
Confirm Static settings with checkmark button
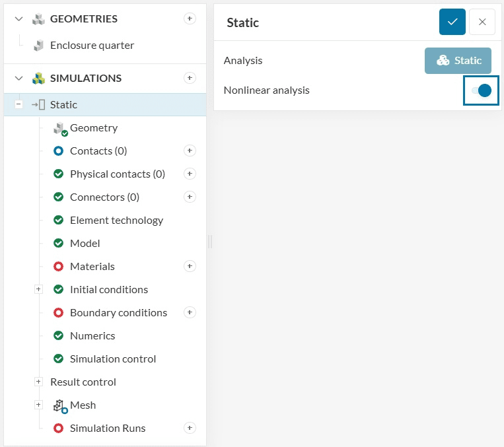coord(452,22)
